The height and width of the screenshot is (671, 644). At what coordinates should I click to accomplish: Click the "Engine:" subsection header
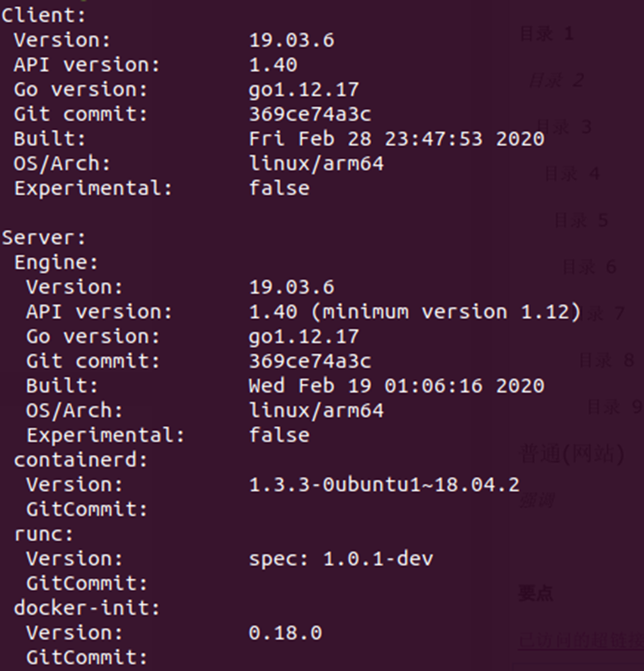click(56, 263)
